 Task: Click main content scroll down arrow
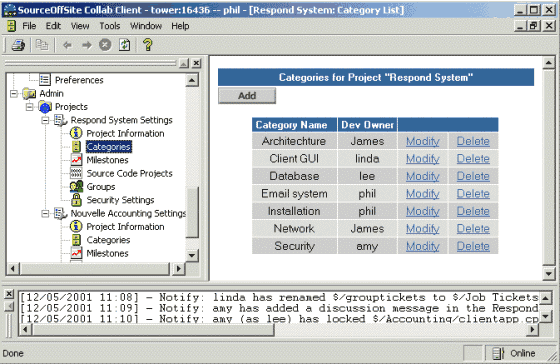point(549,274)
